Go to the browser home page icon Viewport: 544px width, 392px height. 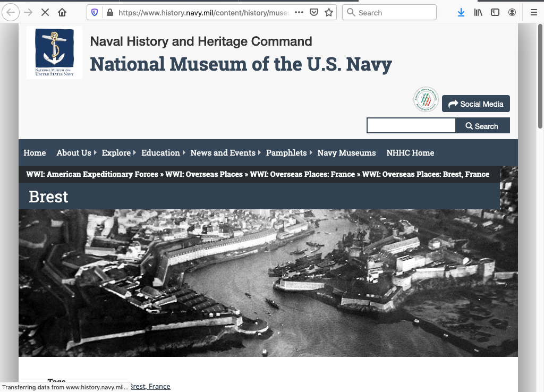pyautogui.click(x=62, y=12)
